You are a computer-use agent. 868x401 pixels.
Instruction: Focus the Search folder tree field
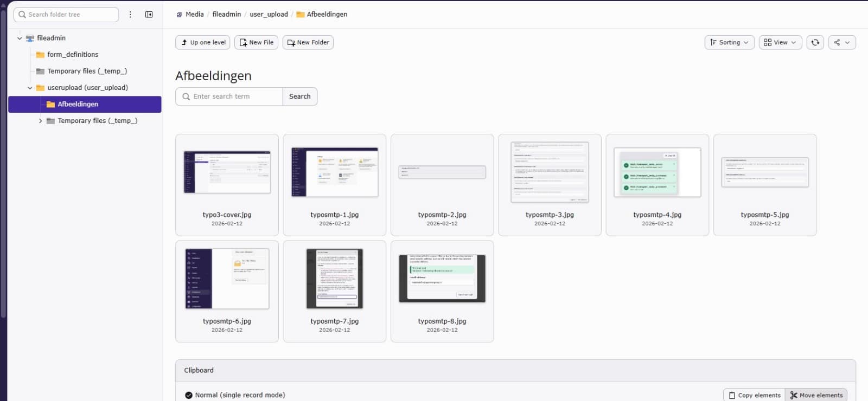[66, 15]
